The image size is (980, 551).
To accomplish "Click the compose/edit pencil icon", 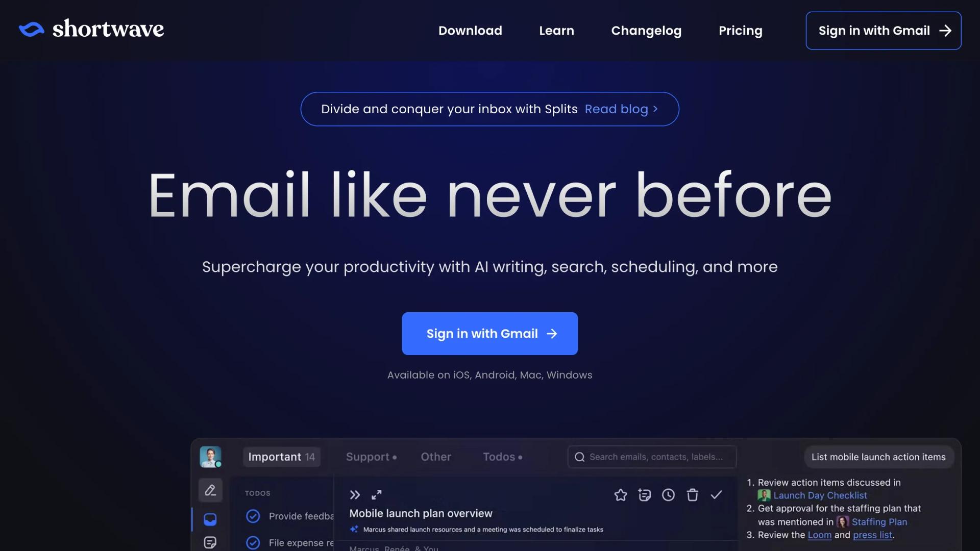I will pyautogui.click(x=210, y=490).
